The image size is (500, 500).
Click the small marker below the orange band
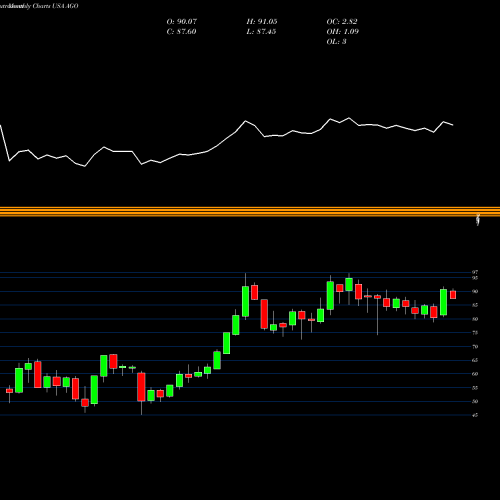(x=478, y=220)
